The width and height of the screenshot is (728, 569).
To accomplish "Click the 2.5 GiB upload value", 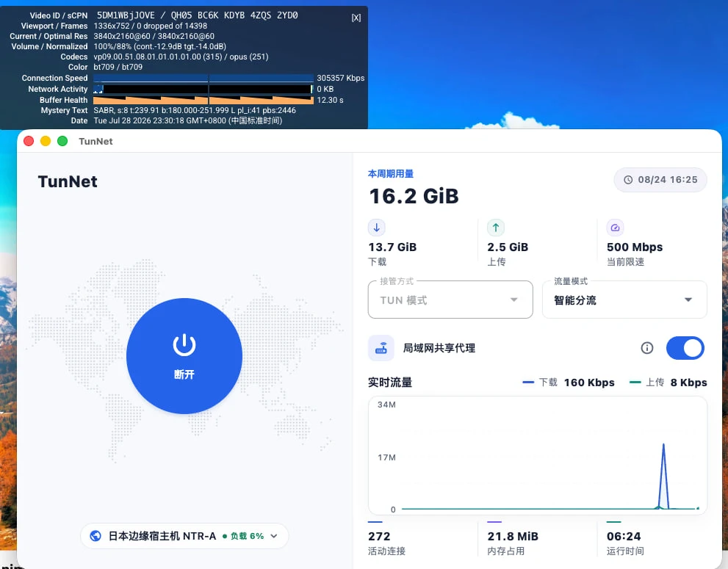I will pyautogui.click(x=508, y=247).
